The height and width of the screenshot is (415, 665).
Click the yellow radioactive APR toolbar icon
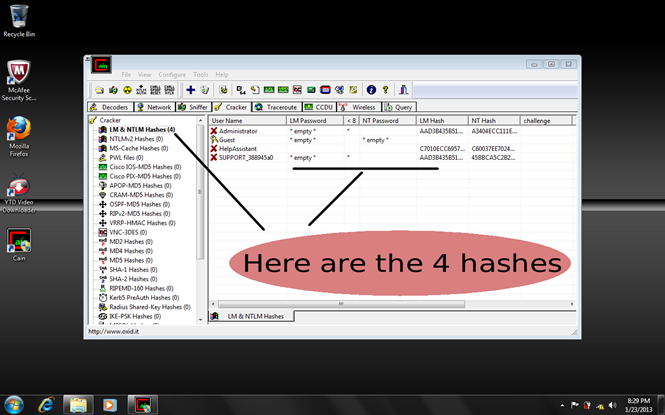point(127,90)
